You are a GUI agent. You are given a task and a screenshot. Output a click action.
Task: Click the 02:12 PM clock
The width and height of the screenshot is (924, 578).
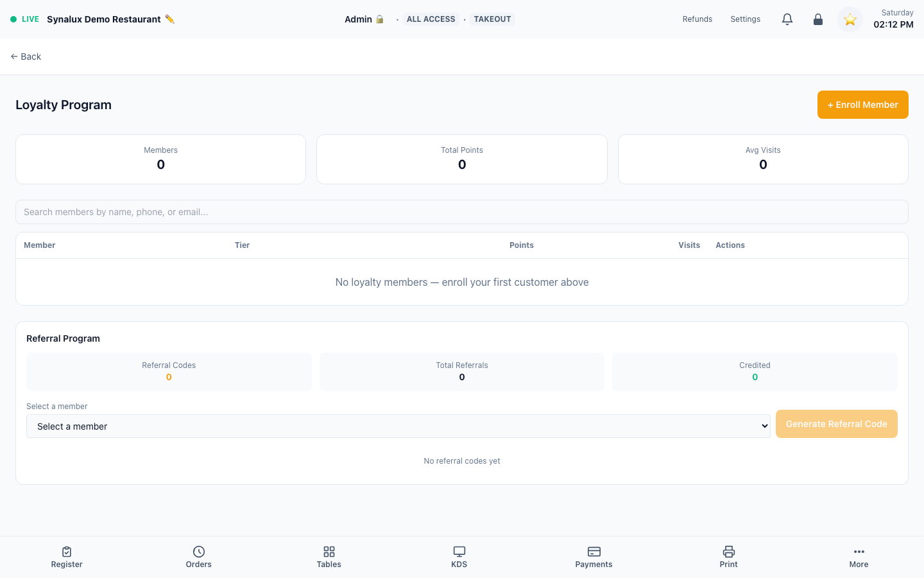pyautogui.click(x=893, y=24)
